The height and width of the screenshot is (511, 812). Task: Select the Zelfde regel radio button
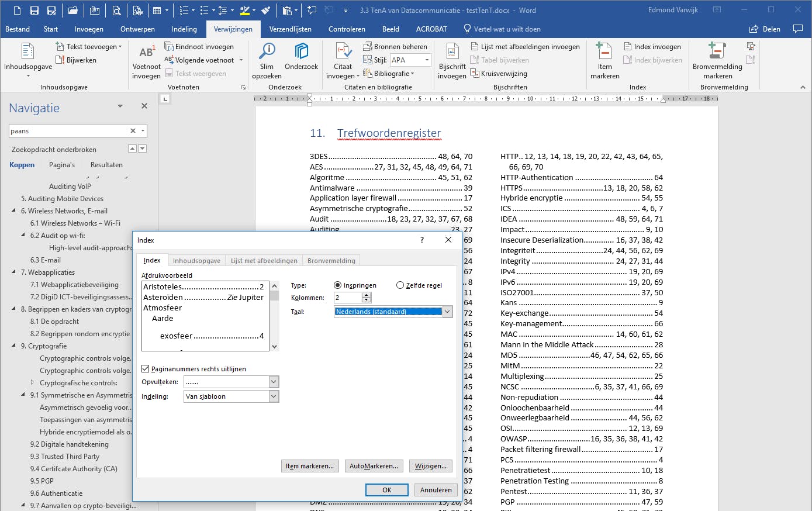(400, 285)
